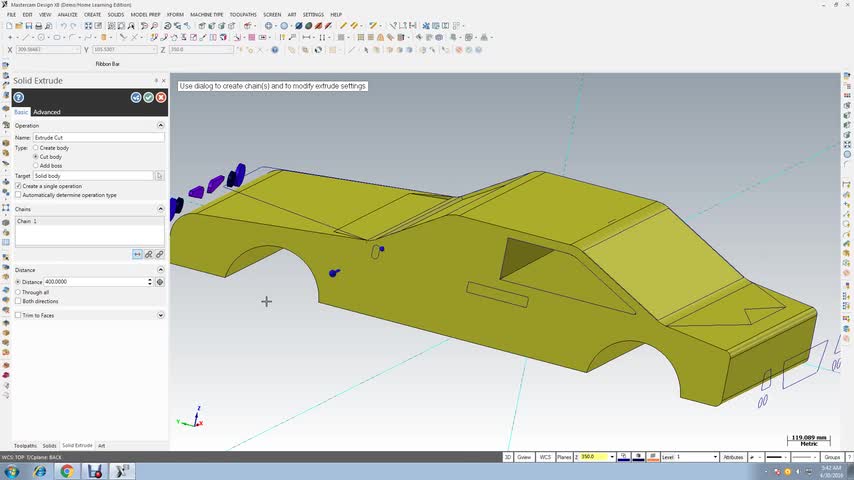Click the Save floppy disk icon
854x480 pixels.
[29, 26]
